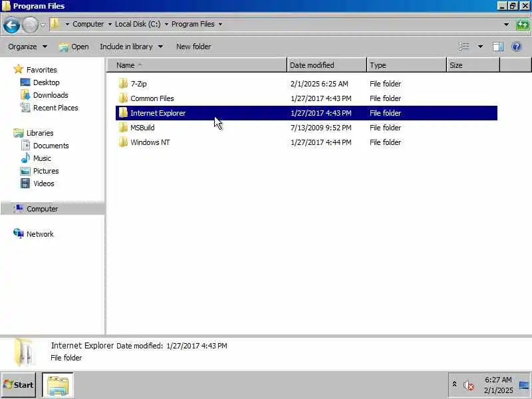Create a New folder

[x=194, y=47]
